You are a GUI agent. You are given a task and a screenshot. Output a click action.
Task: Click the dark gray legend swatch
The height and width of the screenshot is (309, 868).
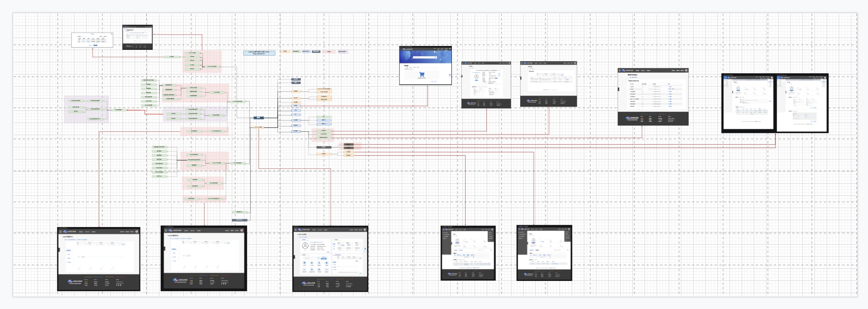pos(316,51)
